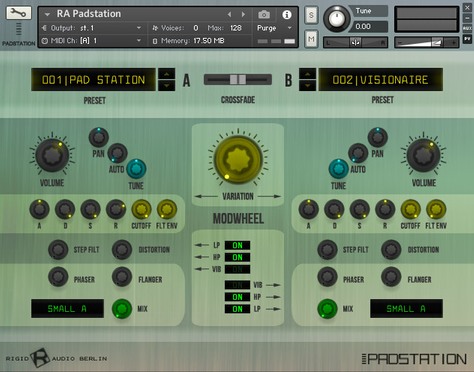Open the Purge dropdown menu

(289, 28)
